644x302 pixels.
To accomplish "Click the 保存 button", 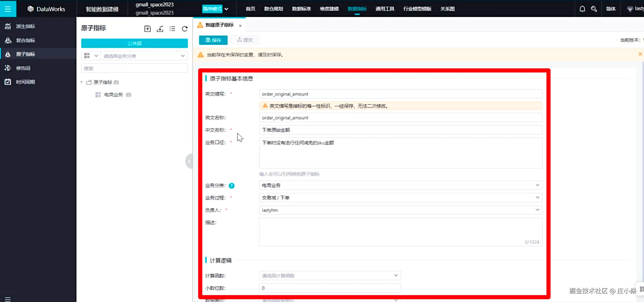I will pyautogui.click(x=213, y=40).
